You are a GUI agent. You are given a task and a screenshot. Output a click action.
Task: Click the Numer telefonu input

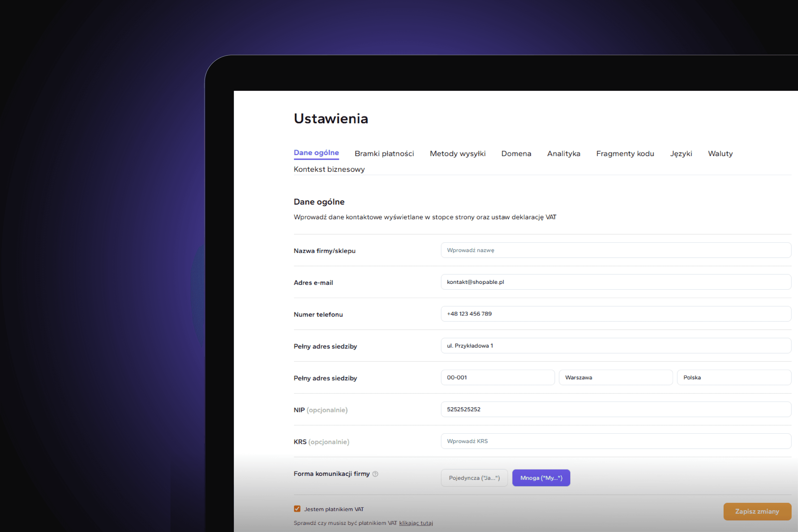616,314
